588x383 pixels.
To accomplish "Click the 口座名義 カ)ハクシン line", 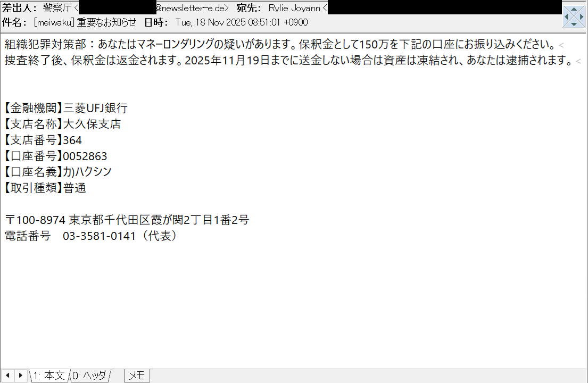I will coord(58,172).
